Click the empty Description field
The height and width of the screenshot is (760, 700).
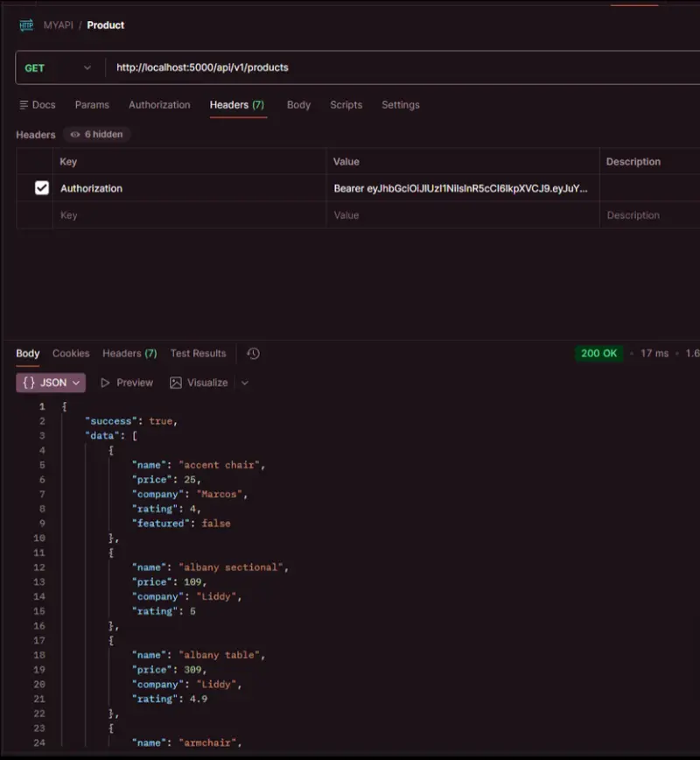coord(650,215)
